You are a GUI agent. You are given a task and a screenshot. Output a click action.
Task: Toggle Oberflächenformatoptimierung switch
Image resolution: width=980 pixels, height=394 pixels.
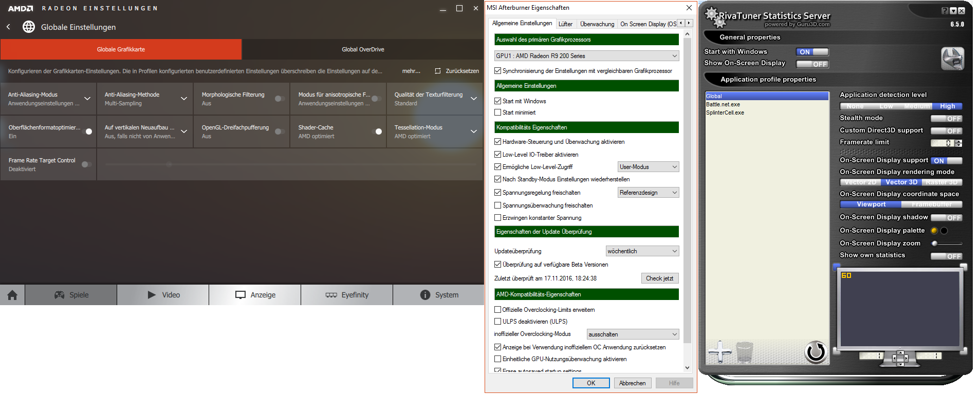[x=87, y=132]
